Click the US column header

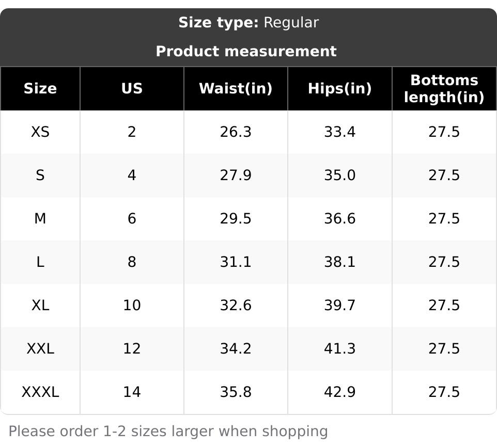tap(132, 89)
